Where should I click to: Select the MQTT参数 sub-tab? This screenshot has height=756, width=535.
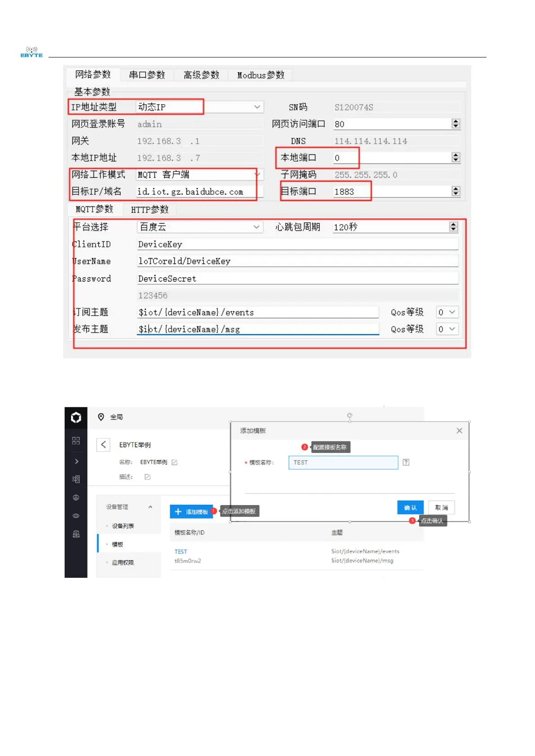point(94,209)
